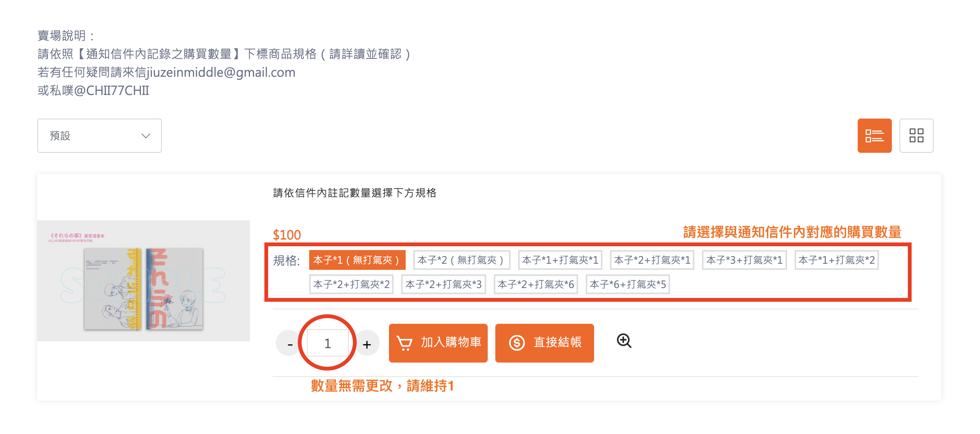
Task: Select option 本子*1（無打氣夾）
Action: [357, 260]
